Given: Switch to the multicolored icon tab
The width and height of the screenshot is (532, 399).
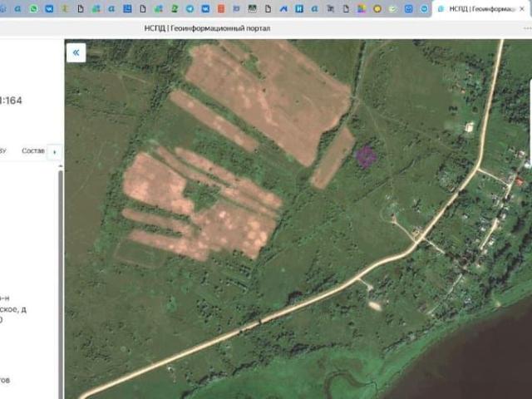Looking at the screenshot, I should coord(362,9).
